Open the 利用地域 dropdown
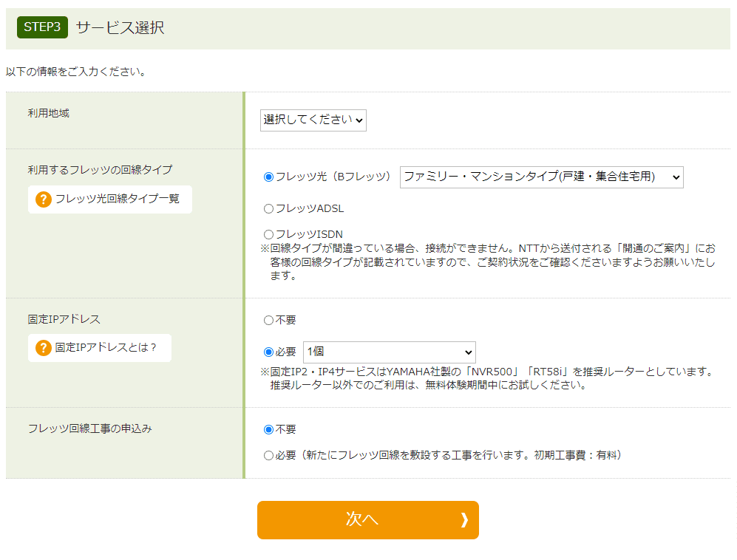Image resolution: width=737 pixels, height=560 pixels. tap(313, 120)
